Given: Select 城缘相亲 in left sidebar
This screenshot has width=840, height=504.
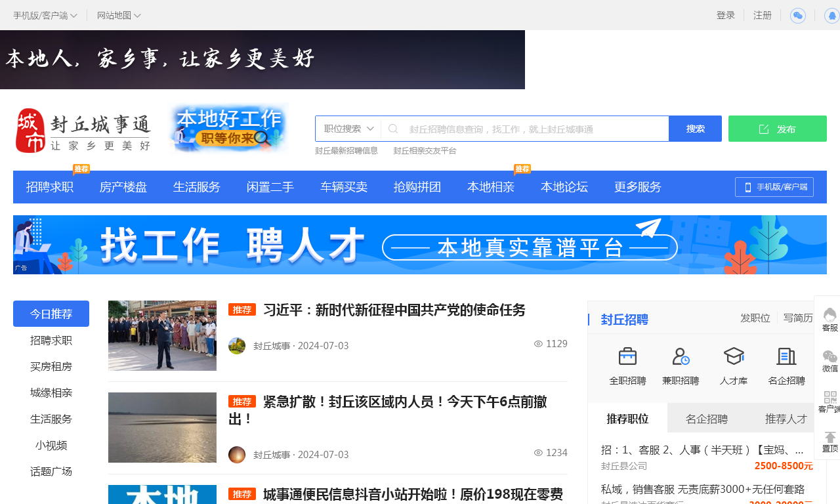Looking at the screenshot, I should [x=51, y=392].
